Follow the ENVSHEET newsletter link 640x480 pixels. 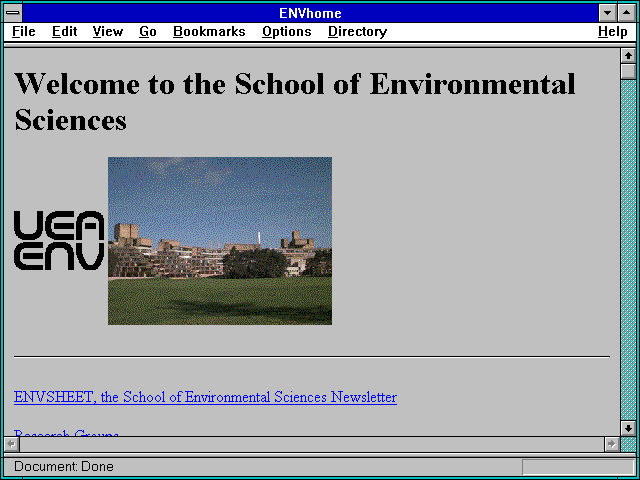(x=205, y=397)
